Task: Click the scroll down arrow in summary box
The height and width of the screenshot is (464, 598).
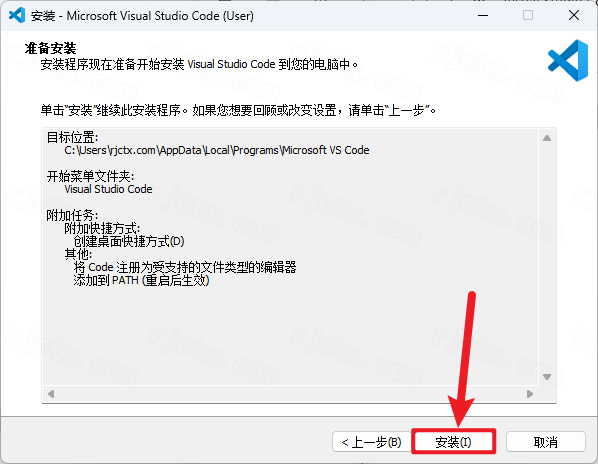Action: 547,377
